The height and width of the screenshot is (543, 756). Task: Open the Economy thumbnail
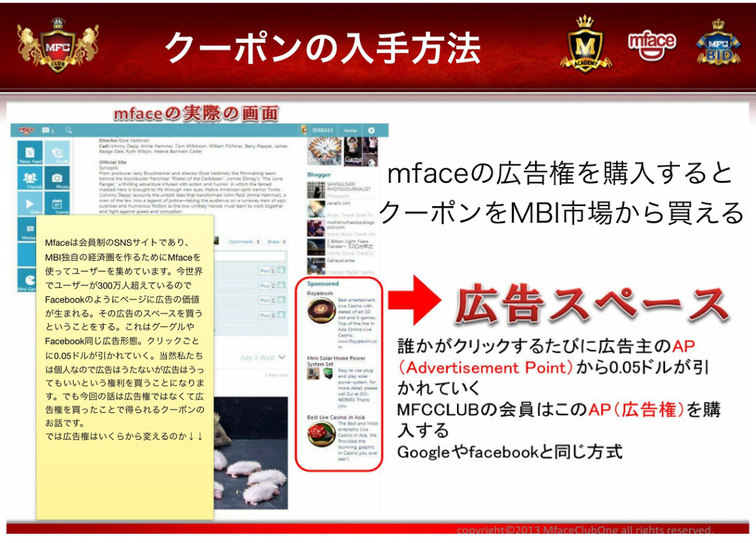pyautogui.click(x=325, y=151)
